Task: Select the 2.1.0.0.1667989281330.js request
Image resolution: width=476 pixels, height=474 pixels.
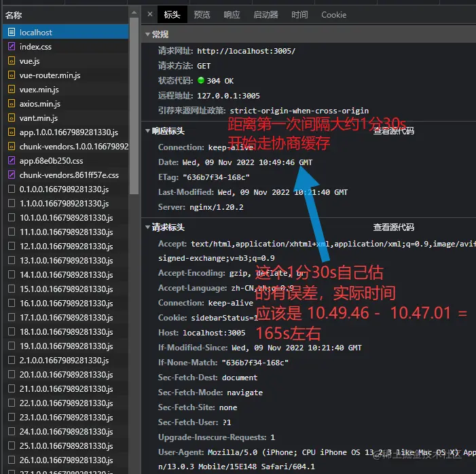Action: [66, 361]
